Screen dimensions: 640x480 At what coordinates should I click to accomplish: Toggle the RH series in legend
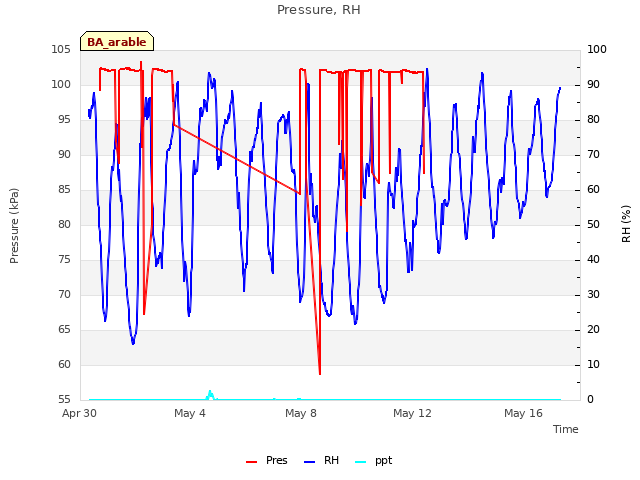click(322, 460)
